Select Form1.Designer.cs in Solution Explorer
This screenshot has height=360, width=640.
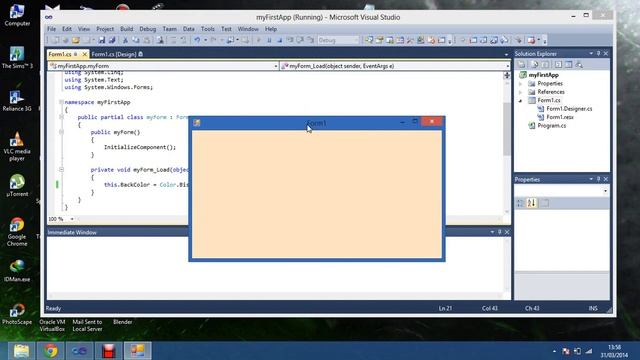tap(569, 109)
